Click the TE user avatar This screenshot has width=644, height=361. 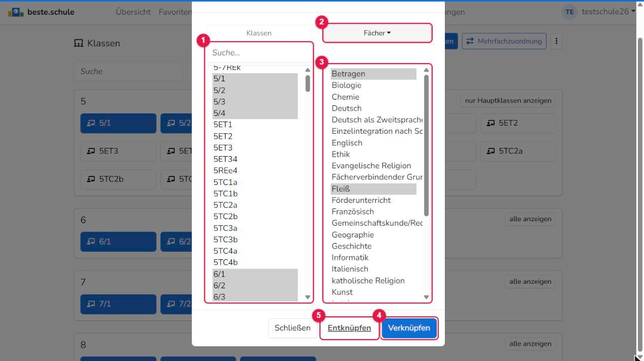571,12
